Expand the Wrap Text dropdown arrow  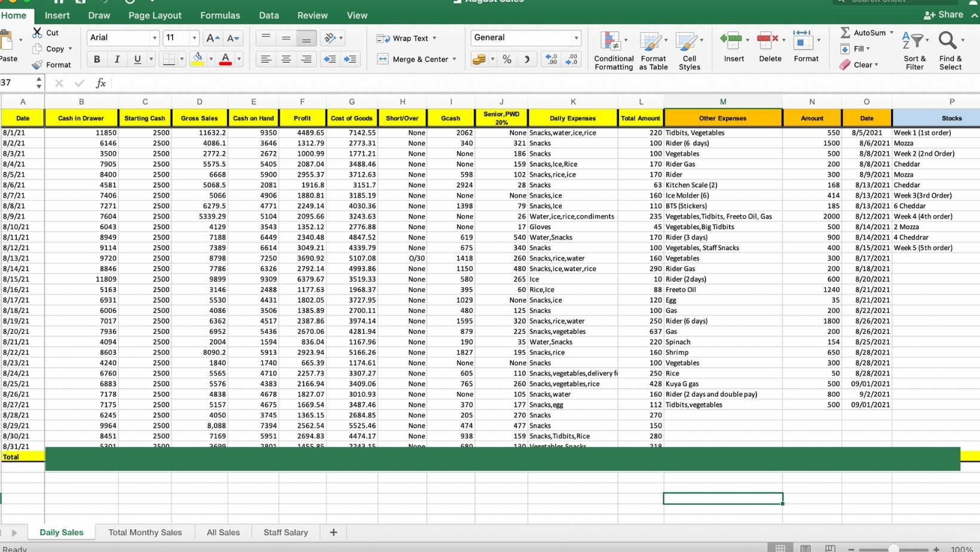(x=434, y=38)
